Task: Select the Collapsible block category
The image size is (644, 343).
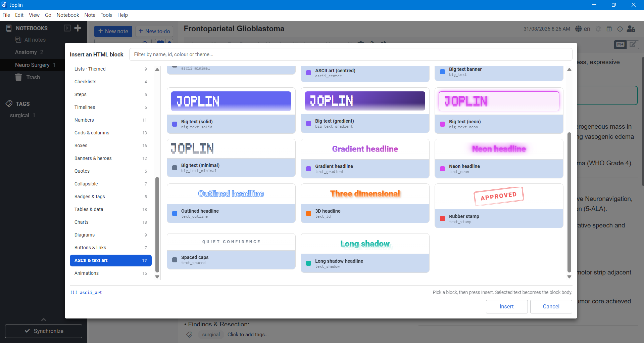Action: (x=111, y=184)
